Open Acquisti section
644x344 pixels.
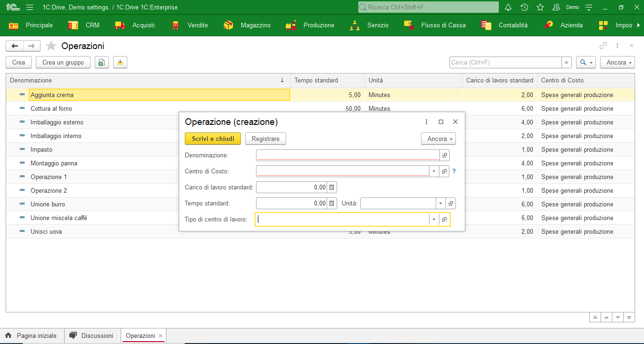coord(135,25)
